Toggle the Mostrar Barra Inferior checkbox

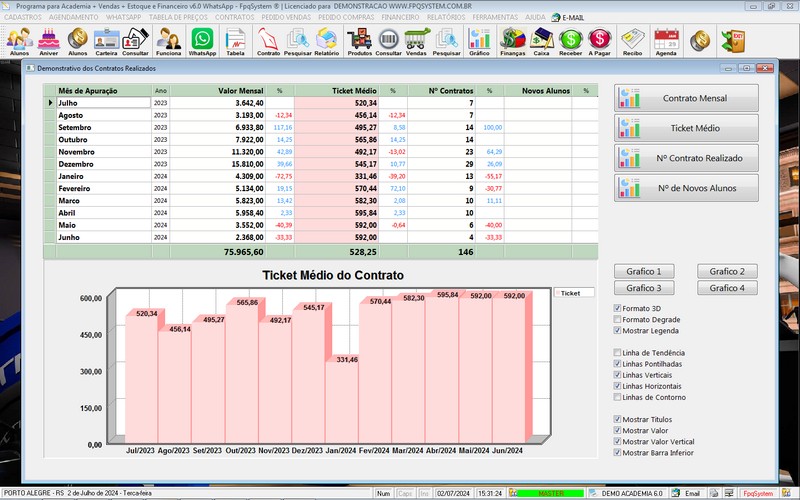pyautogui.click(x=617, y=453)
